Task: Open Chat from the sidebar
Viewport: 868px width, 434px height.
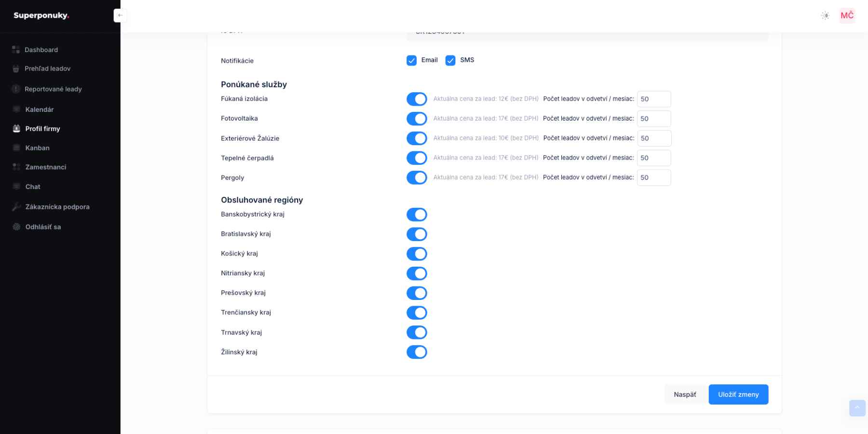Action: click(33, 187)
